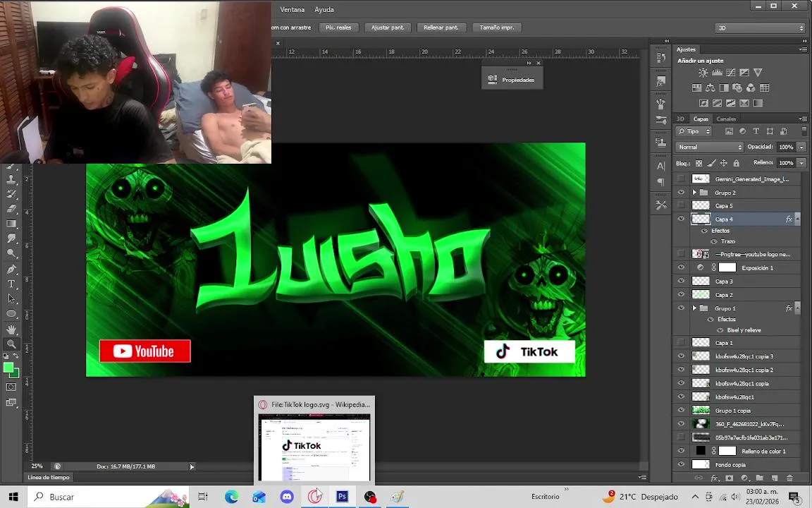
Task: Add Brightness/Contrast adjustment sun icon
Action: coord(703,73)
